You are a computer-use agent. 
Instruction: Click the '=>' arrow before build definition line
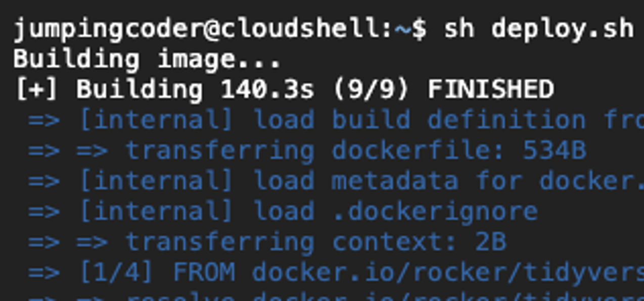(43, 120)
